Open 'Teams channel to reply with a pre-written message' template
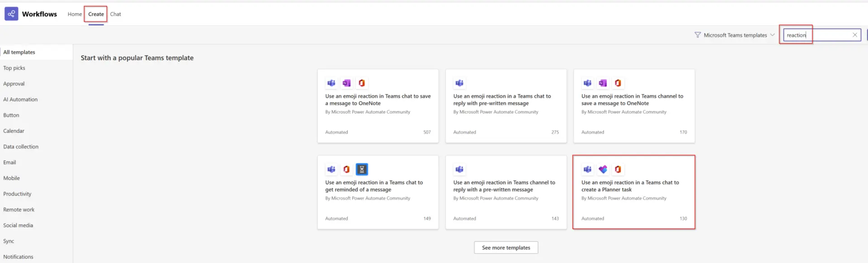 (506, 192)
